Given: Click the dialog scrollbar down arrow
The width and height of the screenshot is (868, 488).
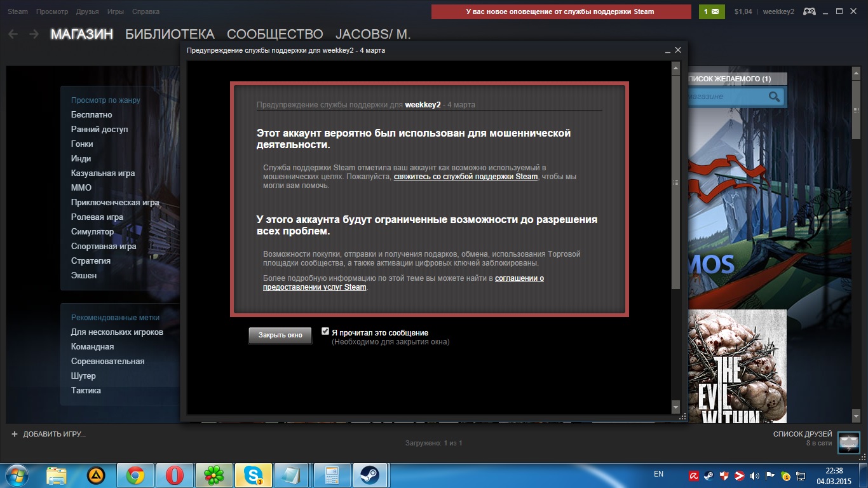Looking at the screenshot, I should click(675, 407).
